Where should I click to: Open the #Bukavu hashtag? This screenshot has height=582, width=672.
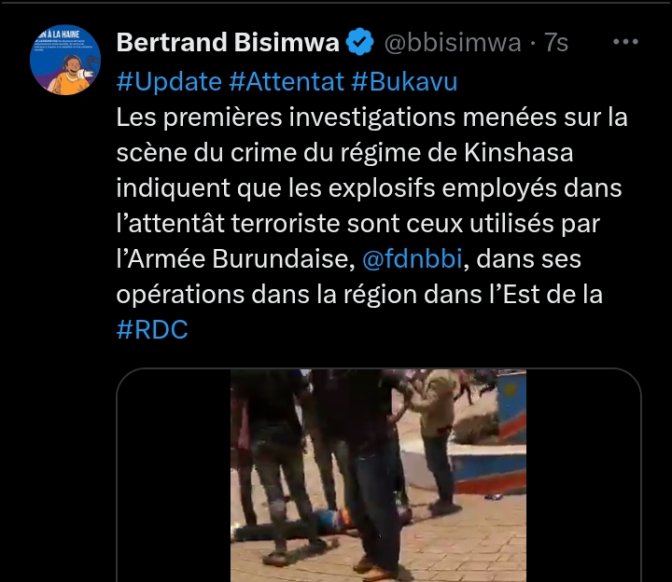(404, 82)
